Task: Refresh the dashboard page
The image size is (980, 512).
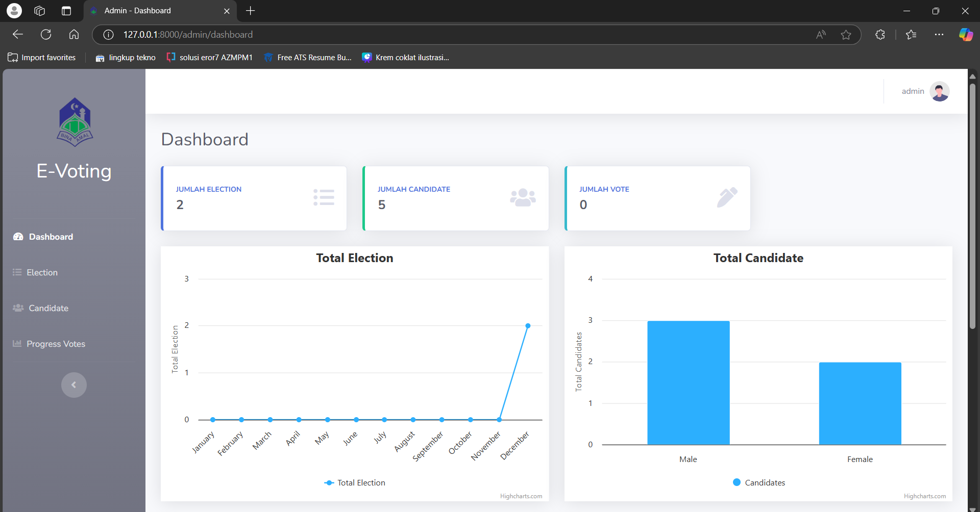Action: pos(46,35)
